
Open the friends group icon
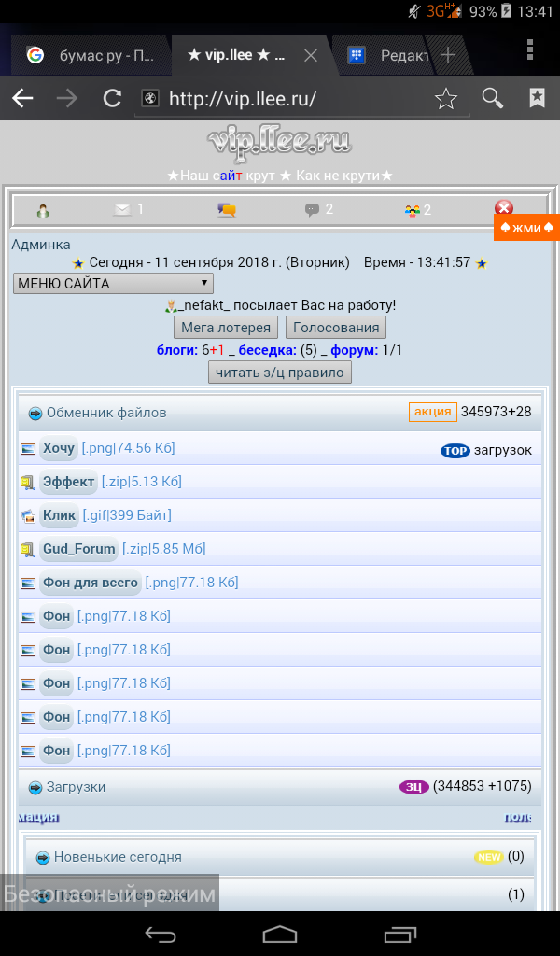pyautogui.click(x=413, y=210)
